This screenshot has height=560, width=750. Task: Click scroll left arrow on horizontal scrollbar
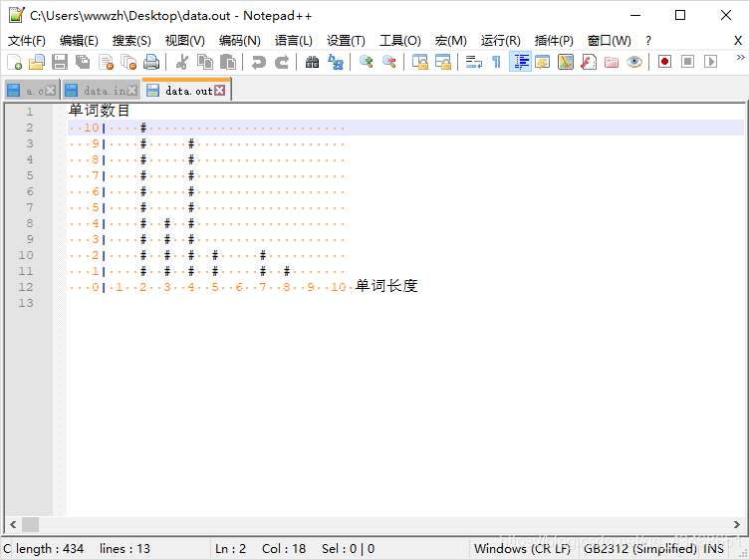click(x=13, y=524)
